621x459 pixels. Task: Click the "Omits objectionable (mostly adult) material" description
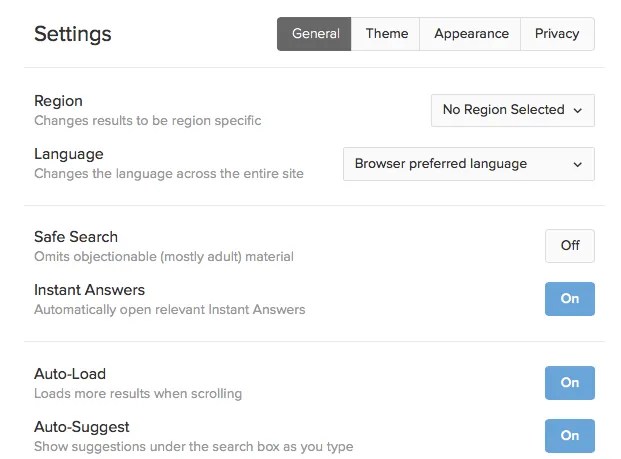click(164, 257)
